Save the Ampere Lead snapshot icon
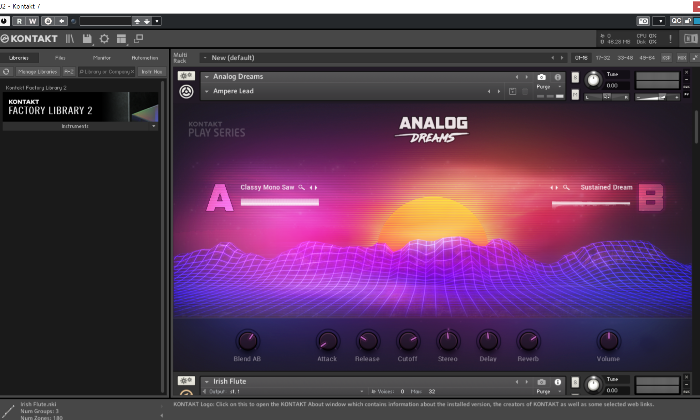The image size is (700, 420). 512,91
